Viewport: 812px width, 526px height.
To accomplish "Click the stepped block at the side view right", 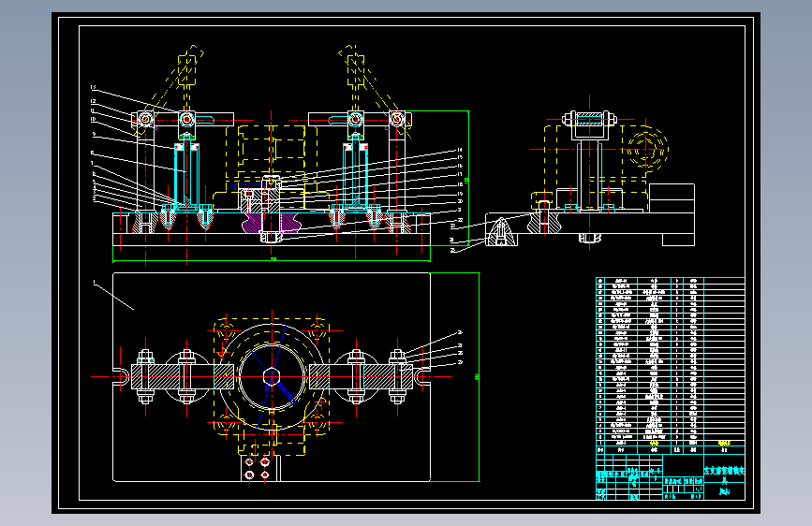I will click(x=672, y=214).
